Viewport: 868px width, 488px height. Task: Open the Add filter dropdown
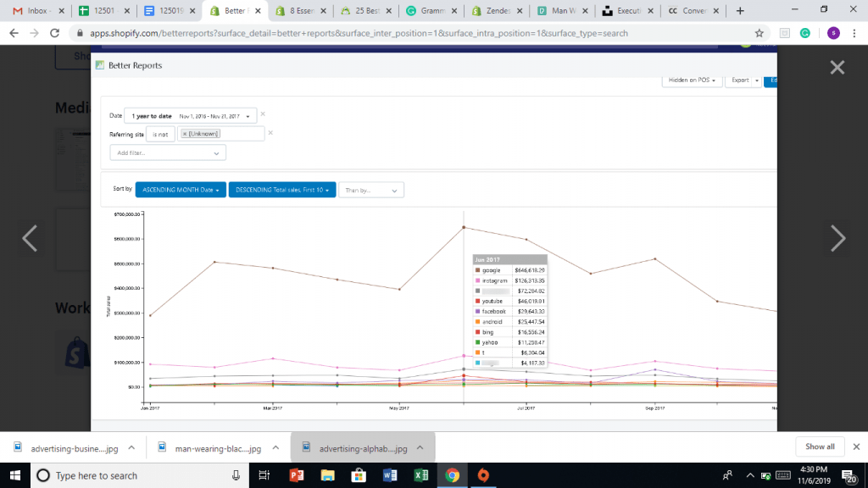(x=168, y=152)
